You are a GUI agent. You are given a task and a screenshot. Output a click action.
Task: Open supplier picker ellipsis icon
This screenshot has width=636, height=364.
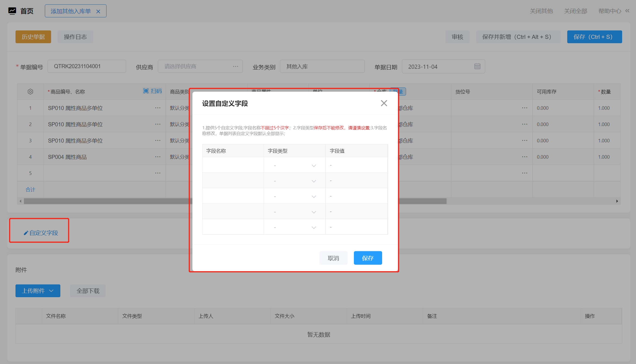pos(235,66)
